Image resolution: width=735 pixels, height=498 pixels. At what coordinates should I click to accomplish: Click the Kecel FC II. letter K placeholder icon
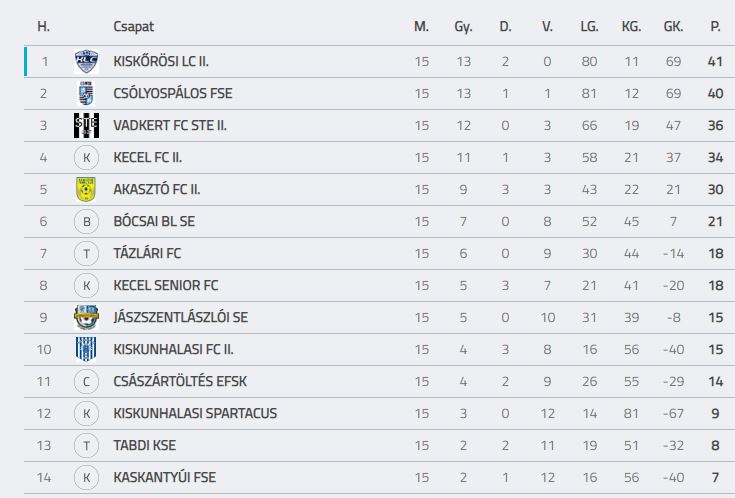[x=86, y=158]
